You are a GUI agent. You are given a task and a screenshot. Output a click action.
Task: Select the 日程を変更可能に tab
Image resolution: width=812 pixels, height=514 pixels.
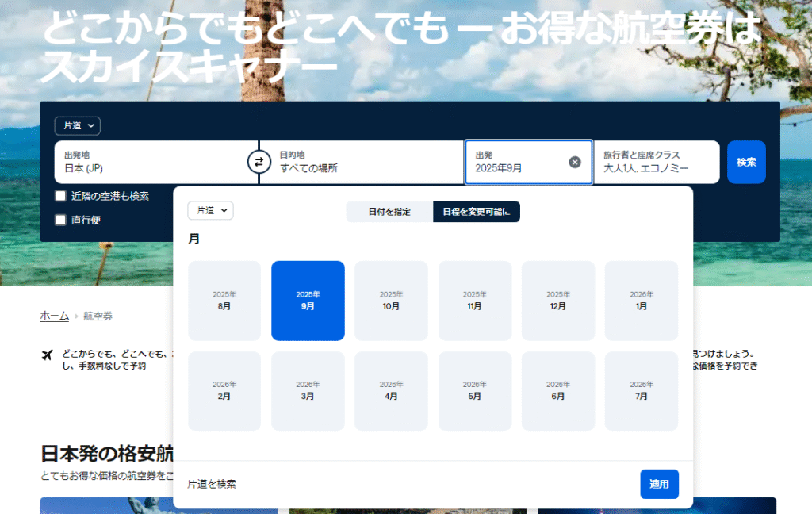point(477,212)
